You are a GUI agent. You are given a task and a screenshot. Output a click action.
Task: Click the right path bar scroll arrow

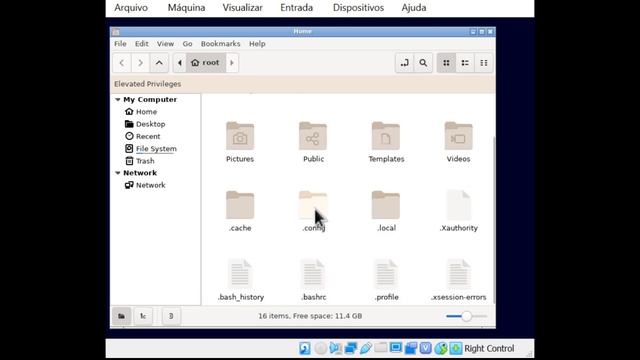232,63
